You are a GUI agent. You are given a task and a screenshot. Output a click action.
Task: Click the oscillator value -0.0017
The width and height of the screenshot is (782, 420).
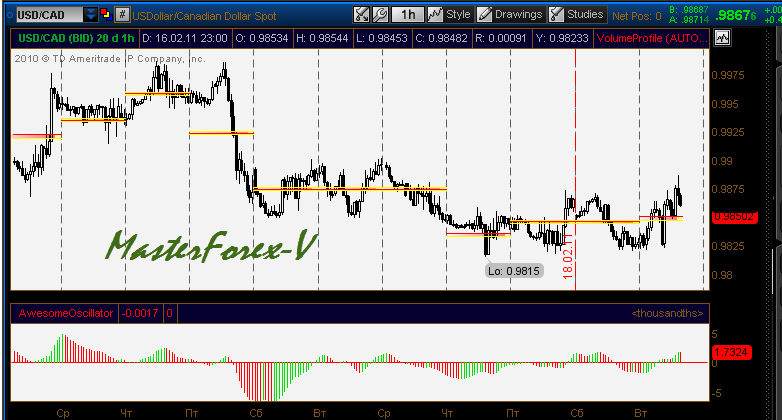coord(140,313)
